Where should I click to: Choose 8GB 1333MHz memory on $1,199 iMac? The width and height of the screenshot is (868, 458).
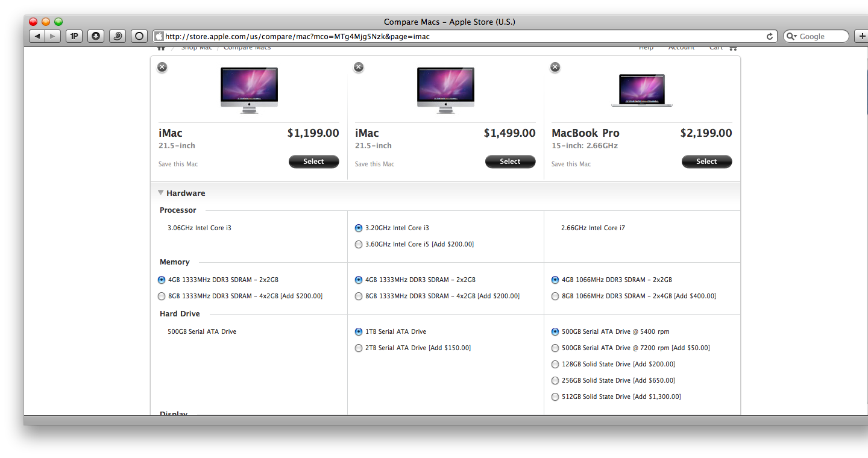[x=162, y=296]
